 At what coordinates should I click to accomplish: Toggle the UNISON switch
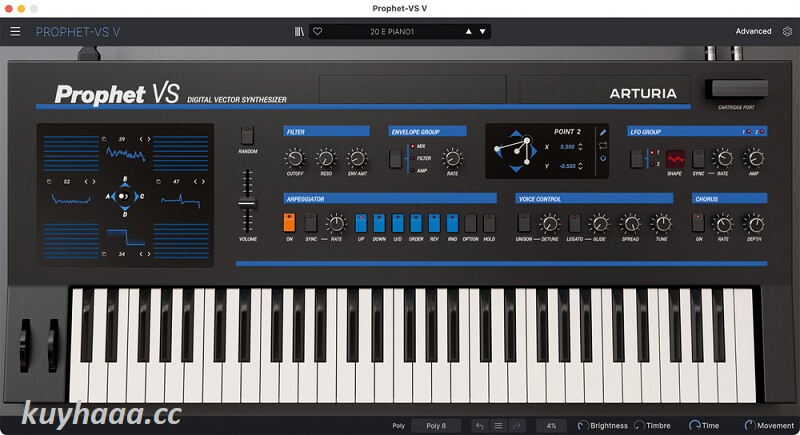(523, 223)
